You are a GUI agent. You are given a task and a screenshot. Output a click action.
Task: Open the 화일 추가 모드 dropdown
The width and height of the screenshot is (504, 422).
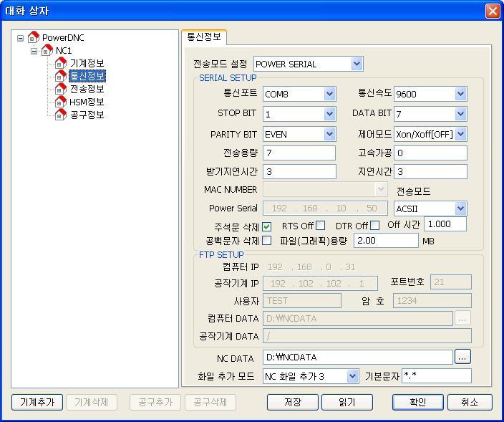click(353, 376)
